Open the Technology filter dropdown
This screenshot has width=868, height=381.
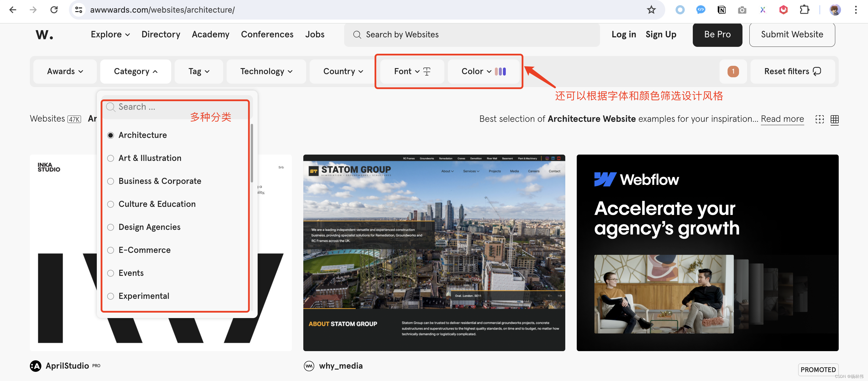coord(266,72)
